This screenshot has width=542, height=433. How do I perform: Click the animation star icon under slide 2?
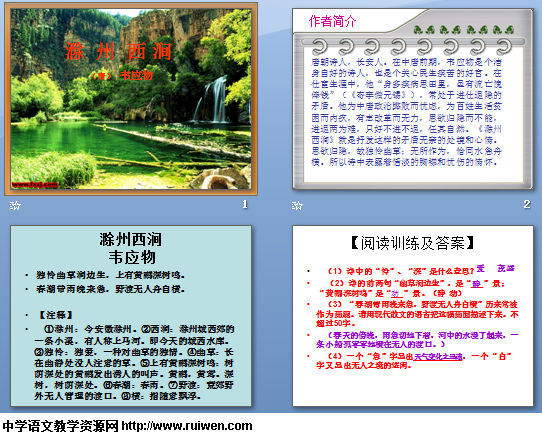297,206
